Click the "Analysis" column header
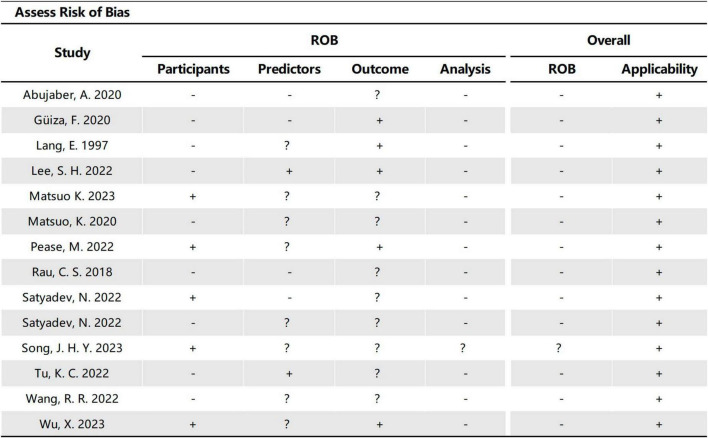Screen dimensions: 708x438 tap(466, 70)
